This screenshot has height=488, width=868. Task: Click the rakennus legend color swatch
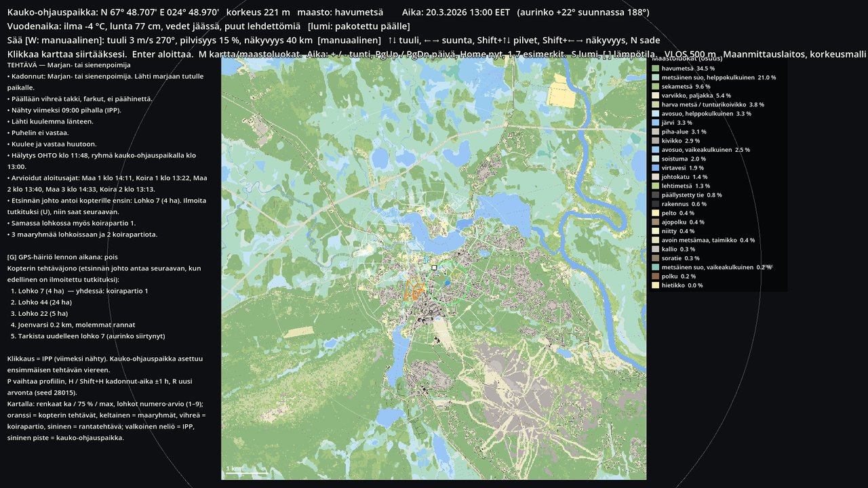[656, 204]
